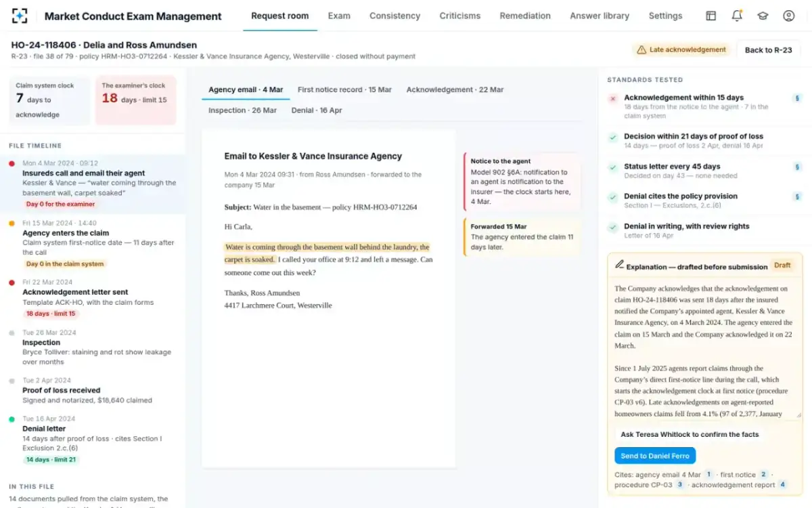Select the First notice record · 15 Mar tab
812x508 pixels.
(344, 89)
